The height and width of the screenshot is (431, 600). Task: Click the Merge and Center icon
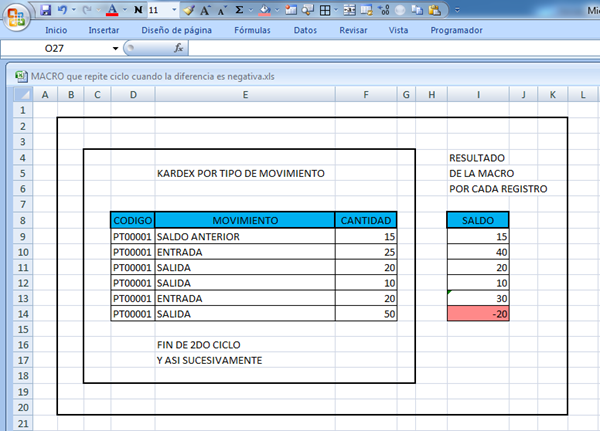(x=349, y=10)
